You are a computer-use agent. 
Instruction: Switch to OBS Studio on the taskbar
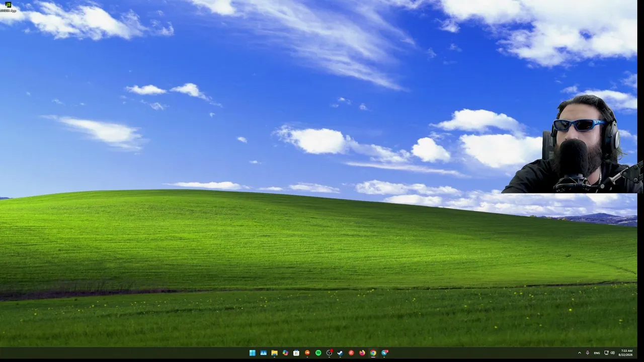(330, 353)
